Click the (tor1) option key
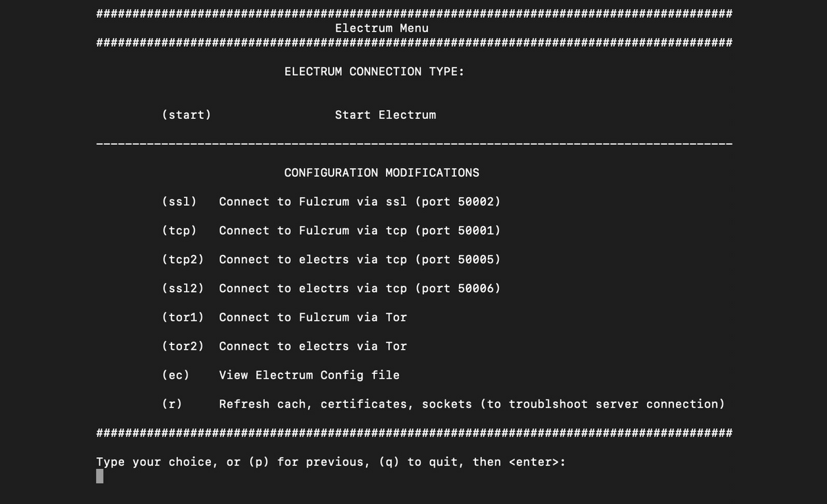The width and height of the screenshot is (827, 504). click(x=183, y=317)
